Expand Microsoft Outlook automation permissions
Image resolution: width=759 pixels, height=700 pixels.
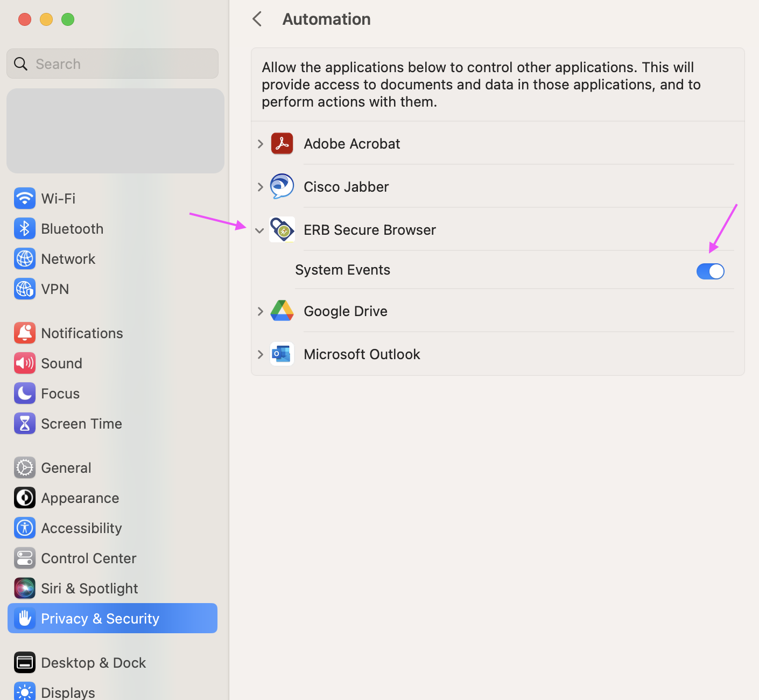coord(261,354)
